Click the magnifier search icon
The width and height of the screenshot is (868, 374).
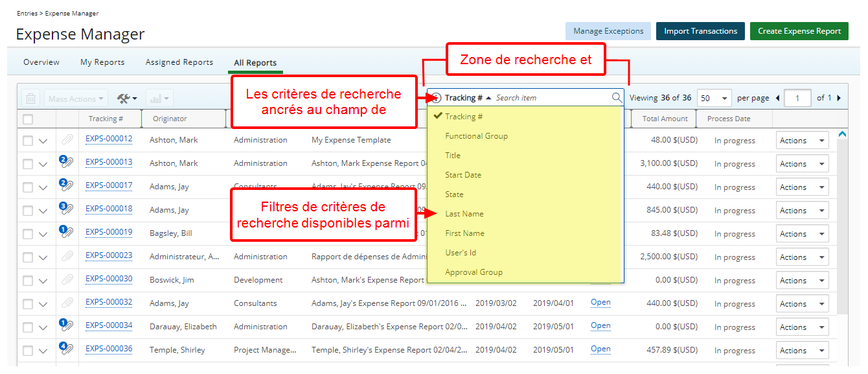point(616,98)
